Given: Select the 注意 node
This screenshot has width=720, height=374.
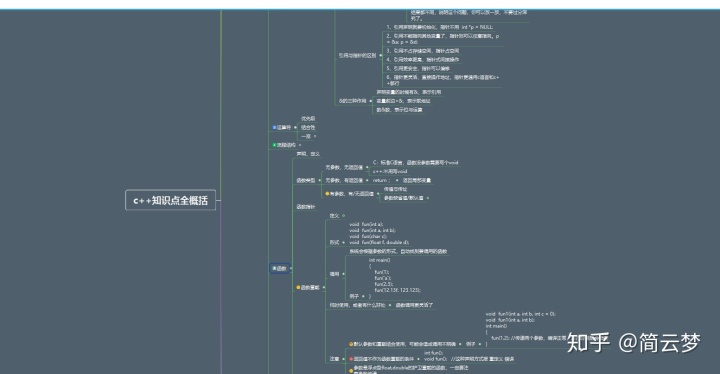Looking at the screenshot, I should (334, 359).
